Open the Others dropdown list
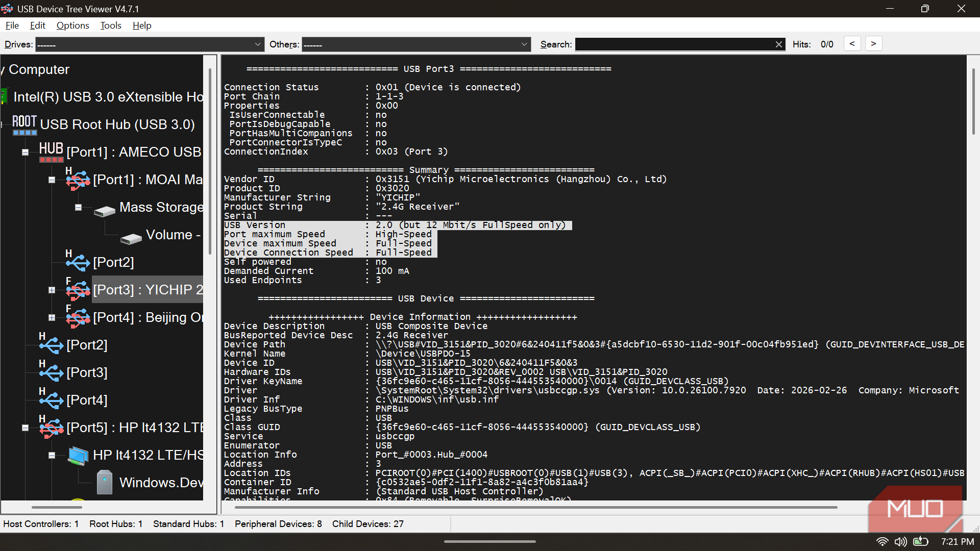This screenshot has width=980, height=551. coord(416,45)
